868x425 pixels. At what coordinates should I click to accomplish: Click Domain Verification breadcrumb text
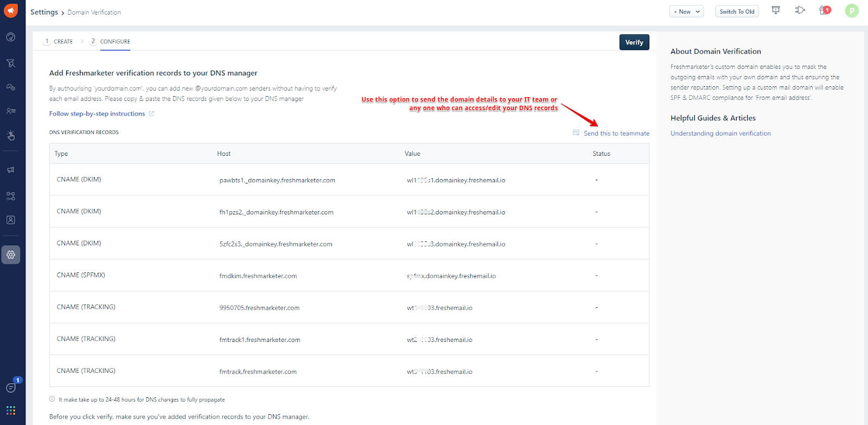tap(94, 12)
